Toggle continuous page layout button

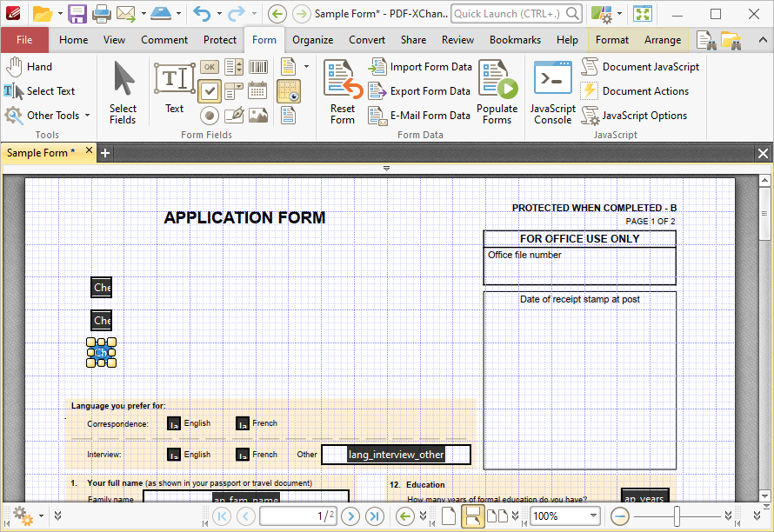point(472,516)
